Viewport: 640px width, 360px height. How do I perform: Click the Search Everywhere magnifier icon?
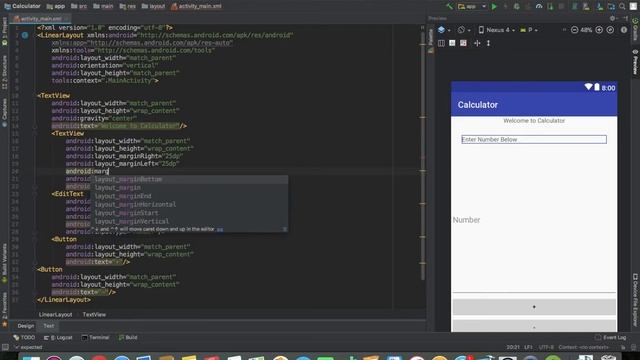point(622,7)
